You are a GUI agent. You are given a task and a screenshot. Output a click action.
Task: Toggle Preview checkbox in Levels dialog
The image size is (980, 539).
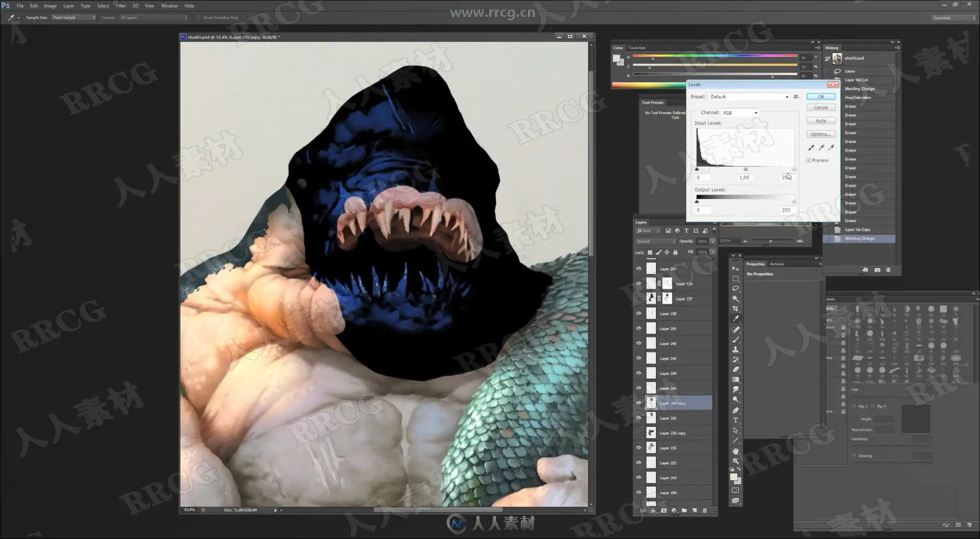tap(809, 160)
